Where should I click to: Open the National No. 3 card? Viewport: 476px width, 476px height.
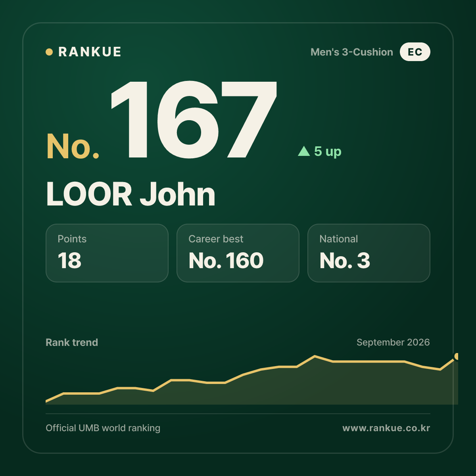coord(369,253)
